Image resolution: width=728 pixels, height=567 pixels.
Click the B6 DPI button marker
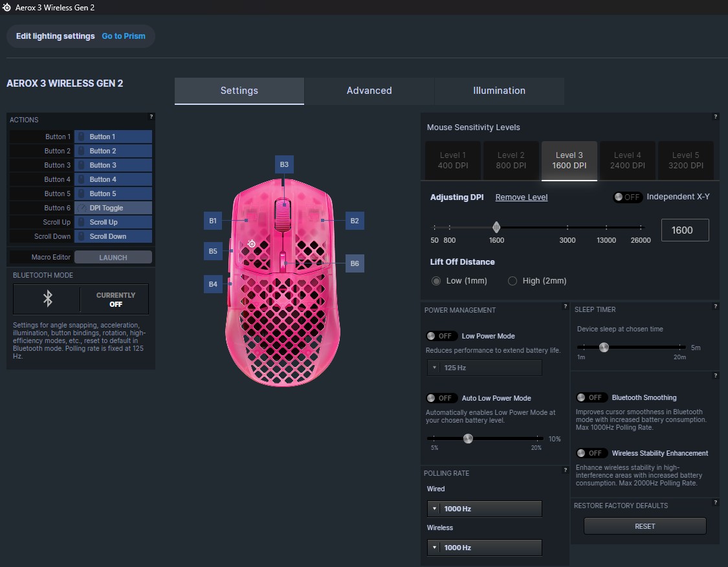[x=354, y=263]
